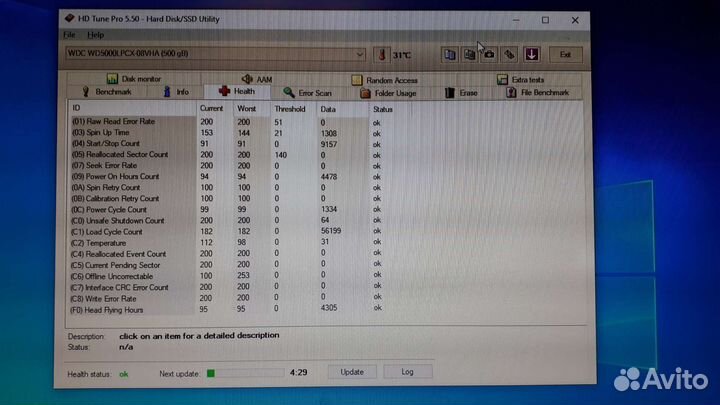Click the options wrench toolbar icon
Image resolution: width=720 pixels, height=405 pixels.
(x=510, y=55)
